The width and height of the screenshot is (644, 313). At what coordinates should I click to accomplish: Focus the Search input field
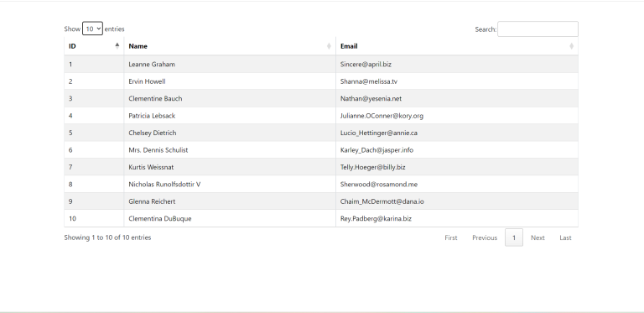click(538, 29)
